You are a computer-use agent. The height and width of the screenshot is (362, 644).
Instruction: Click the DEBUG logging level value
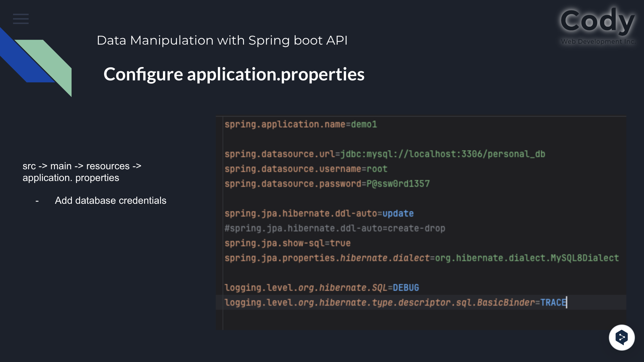point(406,288)
